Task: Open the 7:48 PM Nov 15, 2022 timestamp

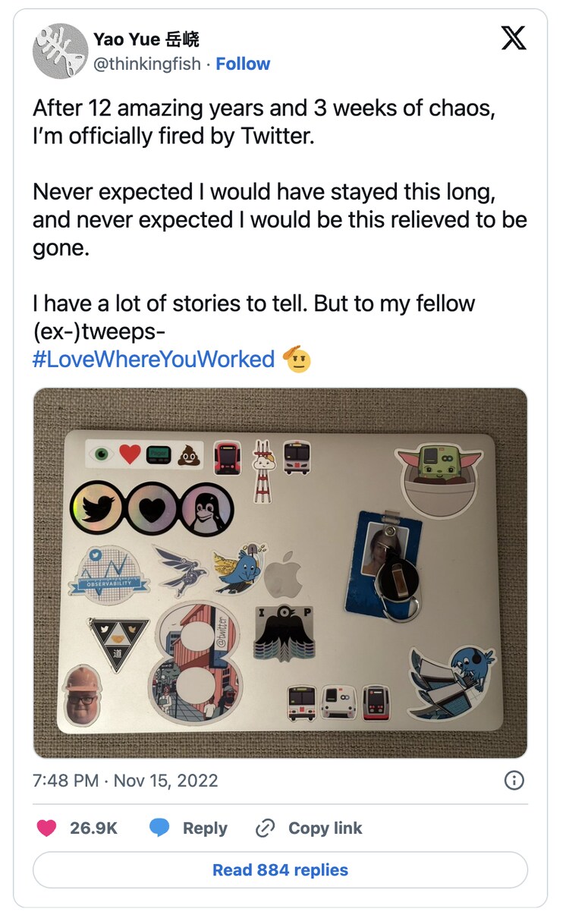Action: coord(125,781)
